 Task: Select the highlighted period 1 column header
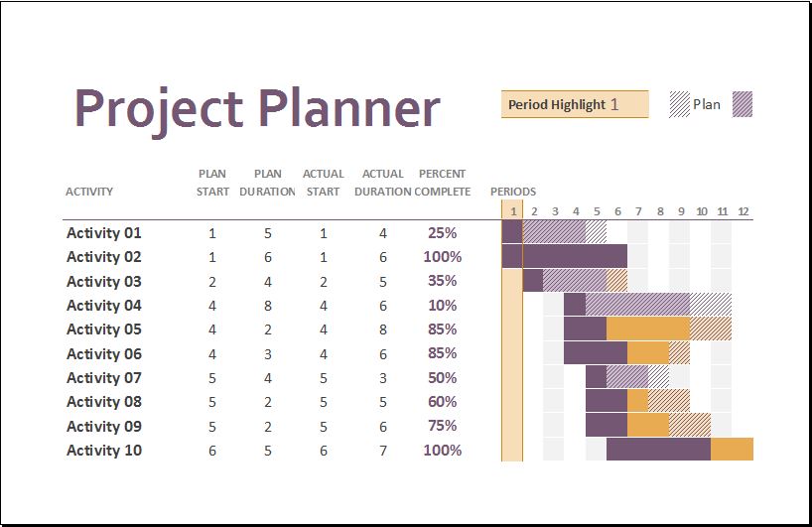tap(512, 211)
